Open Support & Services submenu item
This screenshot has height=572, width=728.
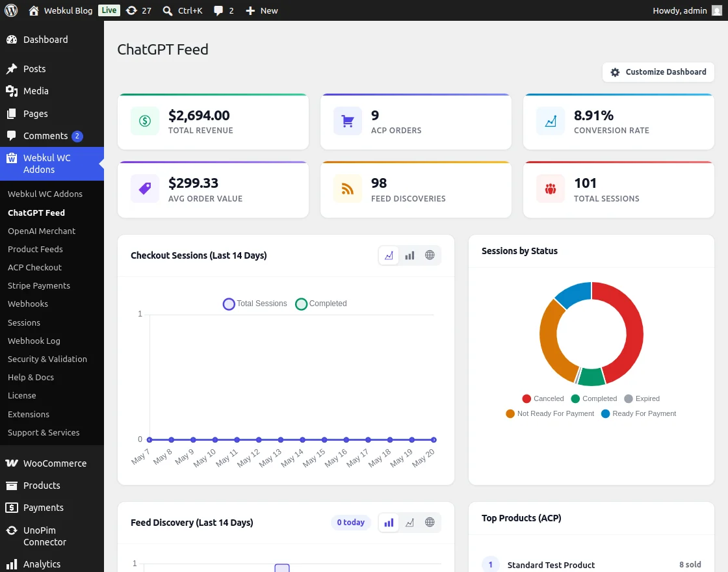coord(44,433)
